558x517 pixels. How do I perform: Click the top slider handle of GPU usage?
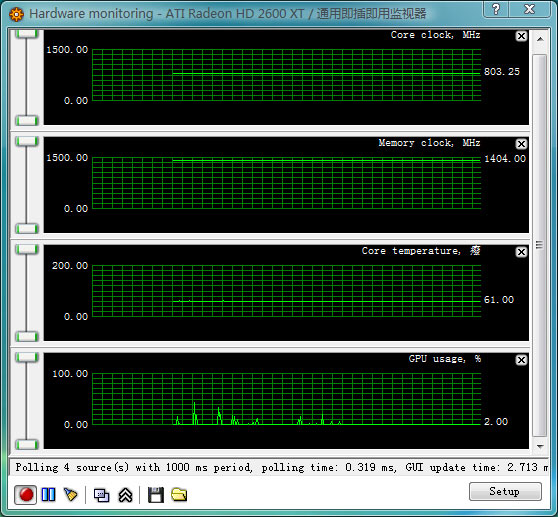[x=27, y=357]
